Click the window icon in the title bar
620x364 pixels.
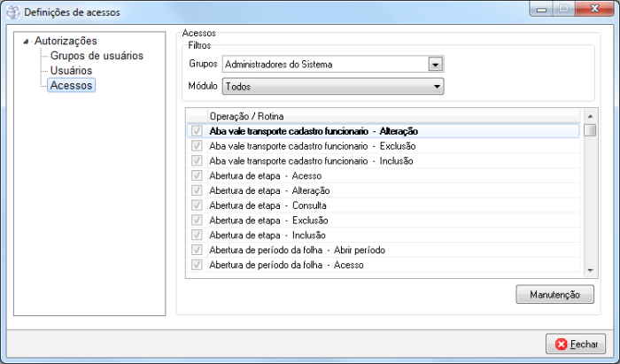pyautogui.click(x=12, y=12)
